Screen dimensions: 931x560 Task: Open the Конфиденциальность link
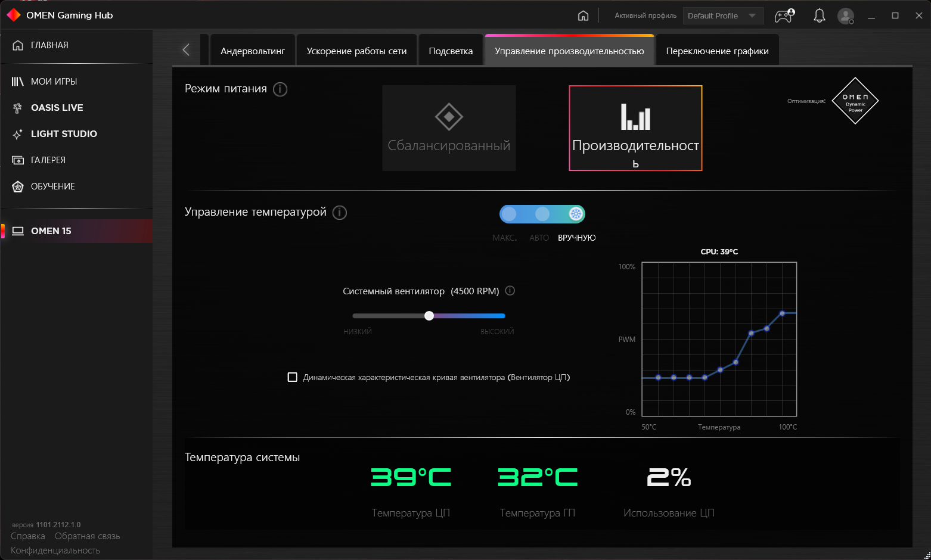55,550
